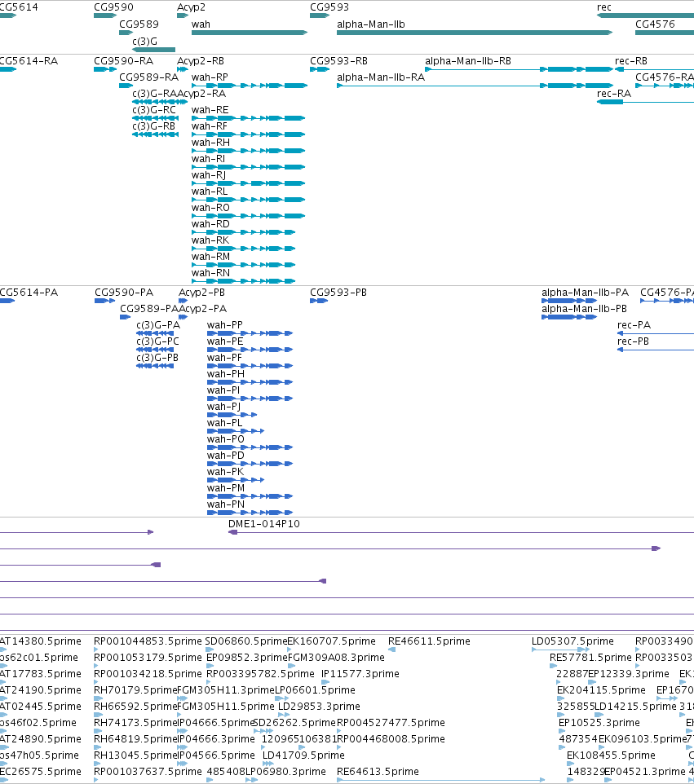This screenshot has width=694, height=784.
Task: Click protein label alpha-Man-IIb-PB
Action: 584,309
